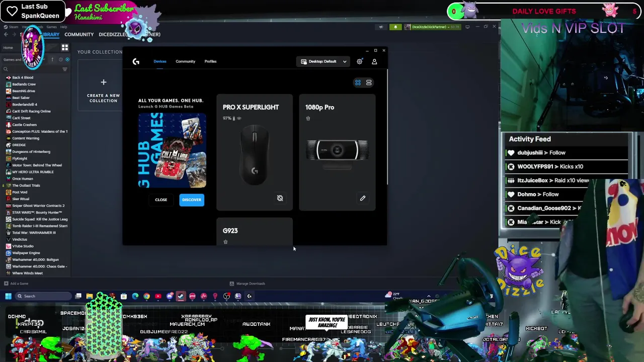Click the recent activity clock icon
The width and height of the screenshot is (644, 362).
(60, 59)
